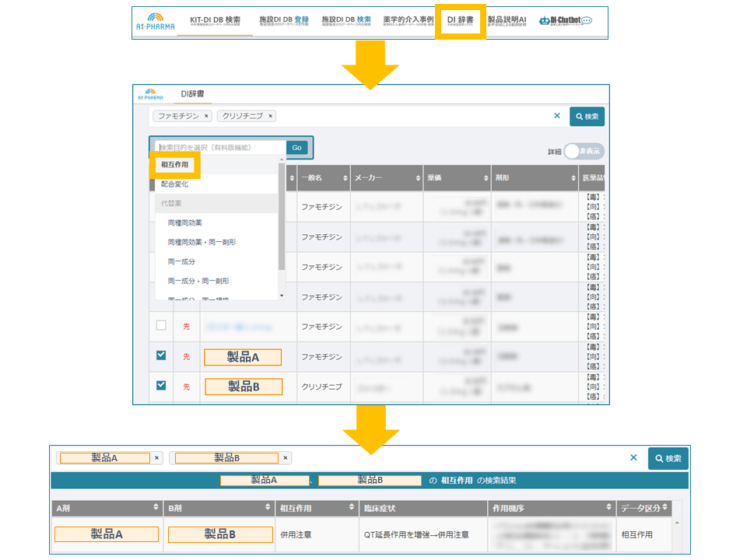Remove the クリゾチニブ search tag
Image resolution: width=747 pixels, height=560 pixels.
[x=270, y=116]
